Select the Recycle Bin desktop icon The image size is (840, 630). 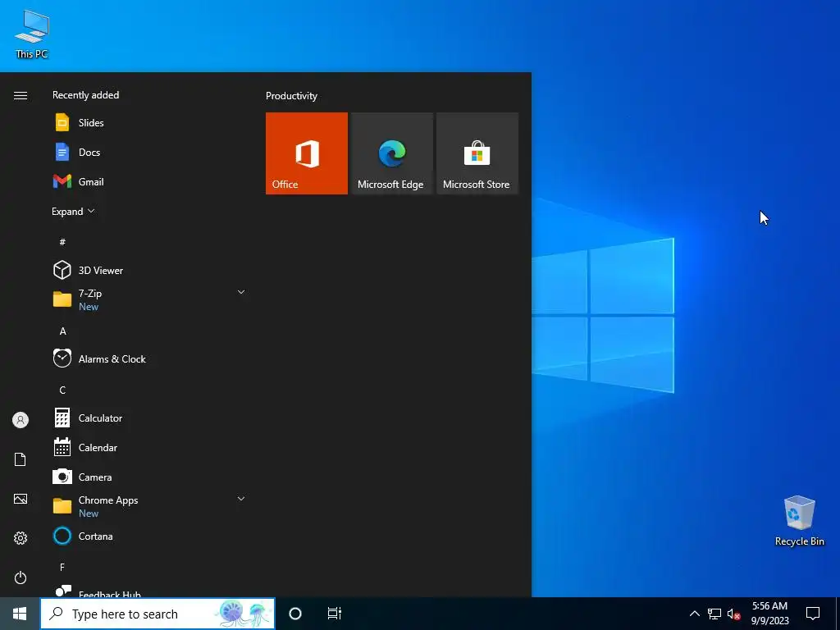click(799, 521)
